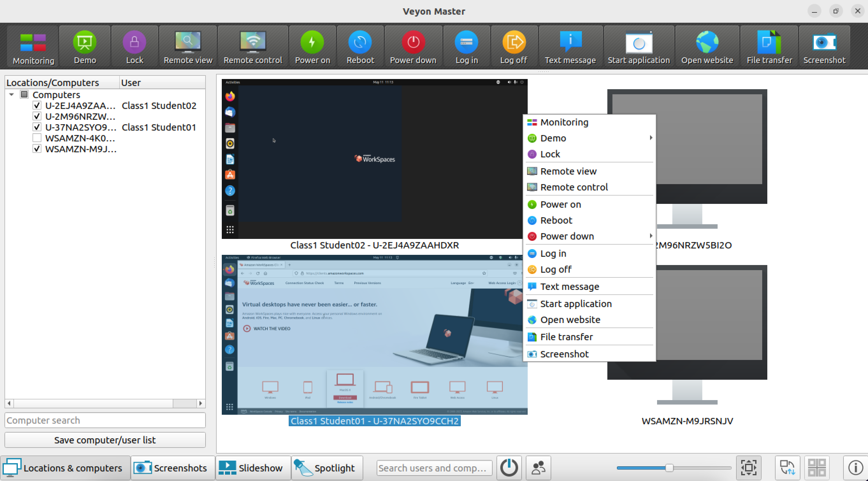Enable the WSAMZN-4K0 computer checkbox
This screenshot has width=868, height=481.
[x=37, y=138]
